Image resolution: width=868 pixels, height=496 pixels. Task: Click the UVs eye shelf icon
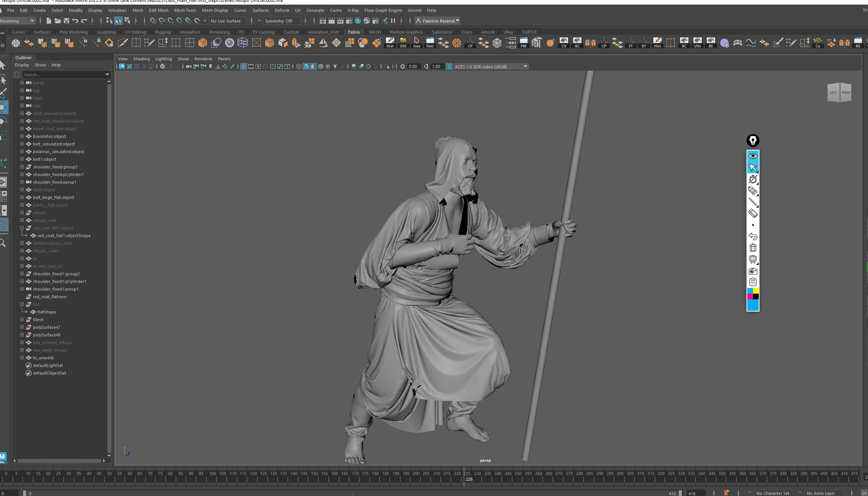click(x=697, y=42)
